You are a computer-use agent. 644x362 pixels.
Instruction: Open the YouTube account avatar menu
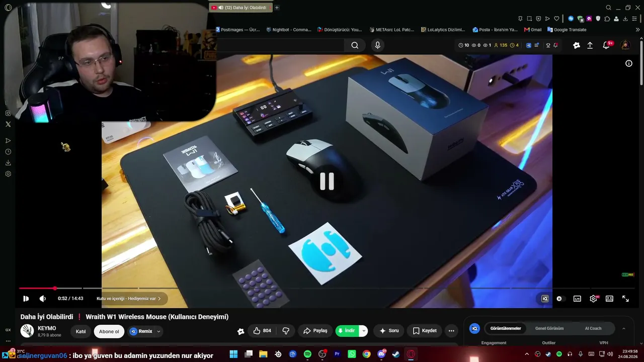tap(625, 45)
